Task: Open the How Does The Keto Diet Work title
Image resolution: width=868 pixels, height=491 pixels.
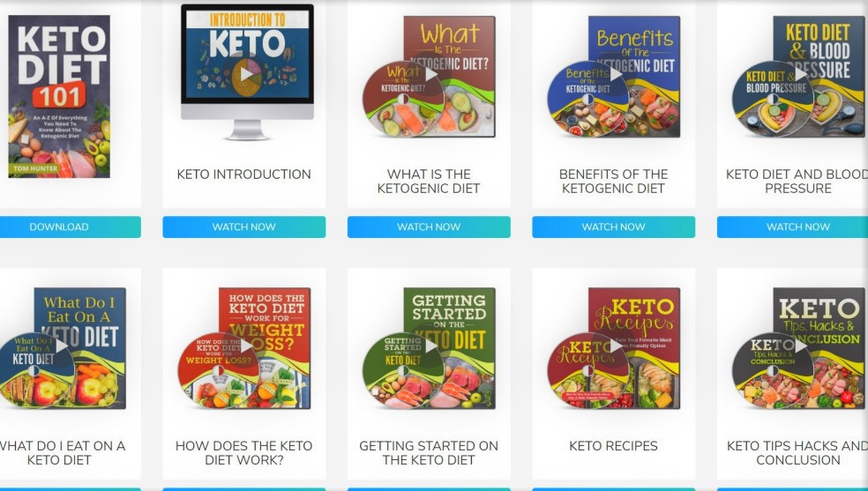Action: tap(244, 453)
